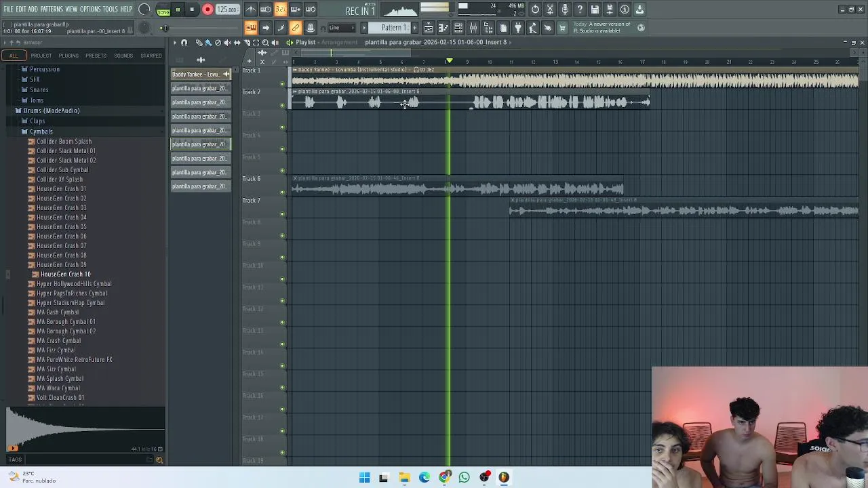This screenshot has width=868, height=488.
Task: Mute Track 6 with green dot
Action: pos(282,192)
